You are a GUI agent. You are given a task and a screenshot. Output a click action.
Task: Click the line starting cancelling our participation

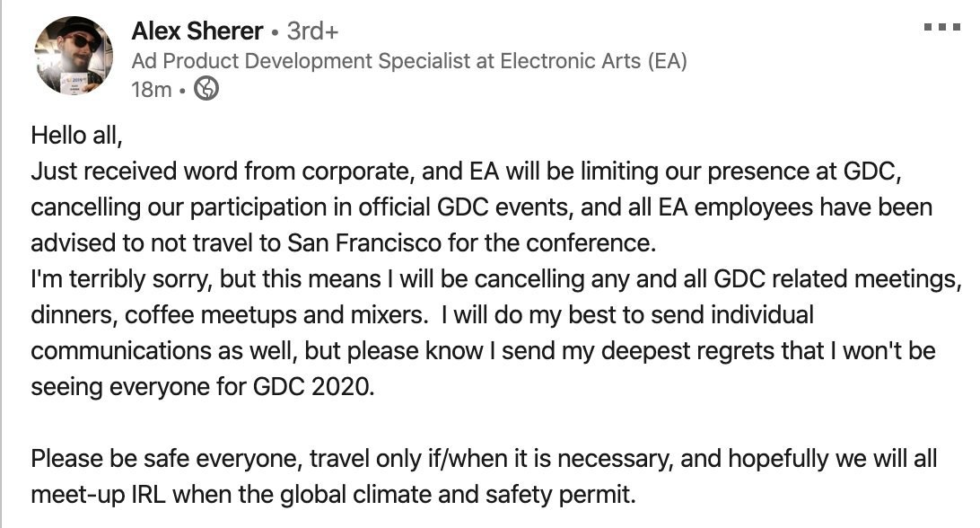click(481, 207)
